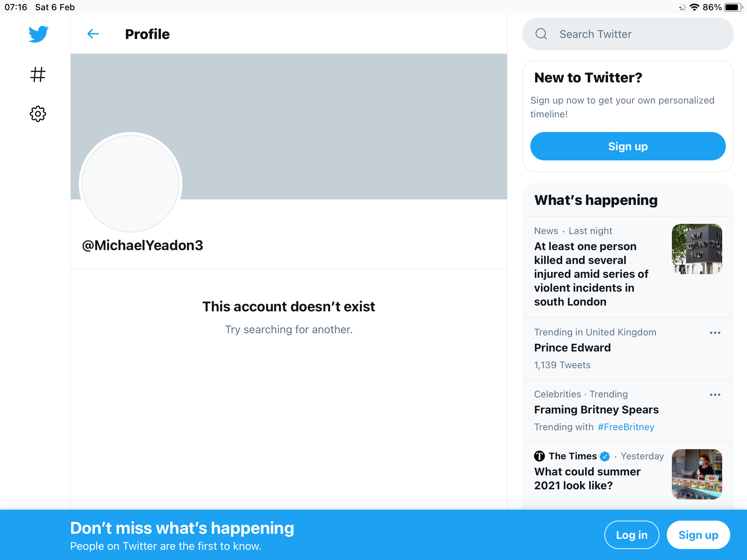747x560 pixels.
Task: Open the Explore hashtag icon
Action: tap(38, 74)
